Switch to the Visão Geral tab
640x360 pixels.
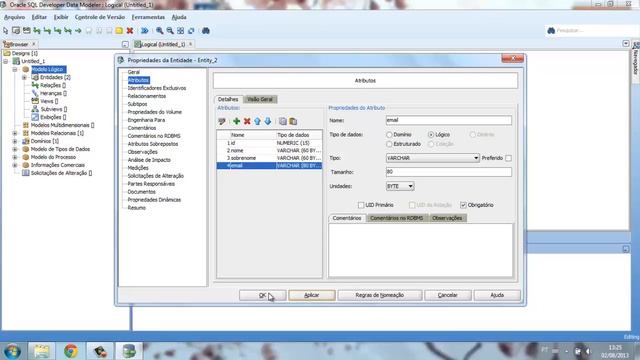(x=260, y=99)
